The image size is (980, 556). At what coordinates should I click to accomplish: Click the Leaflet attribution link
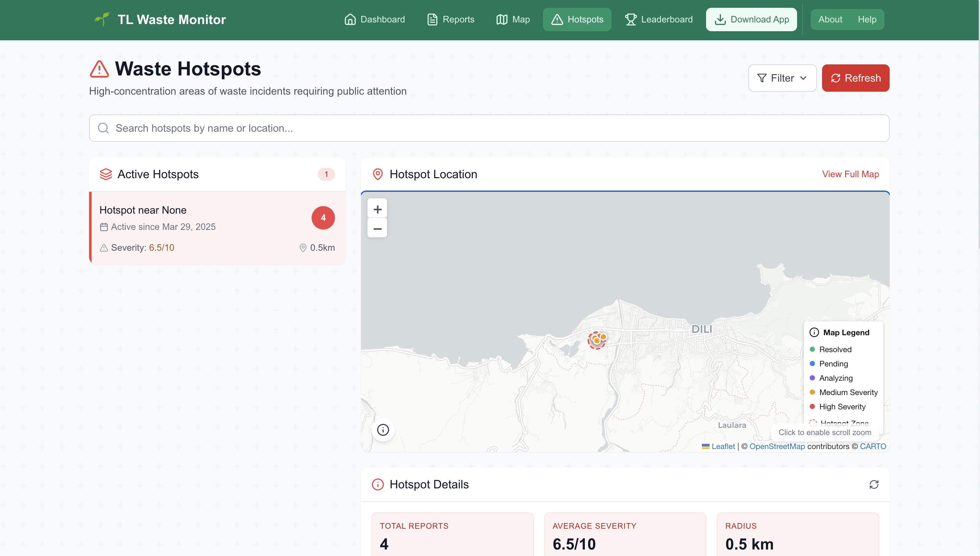point(723,446)
